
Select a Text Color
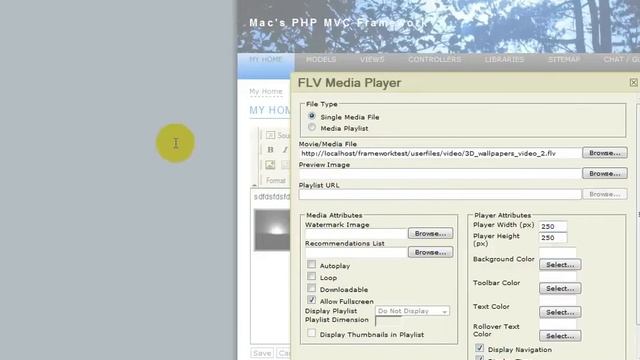tap(560, 312)
